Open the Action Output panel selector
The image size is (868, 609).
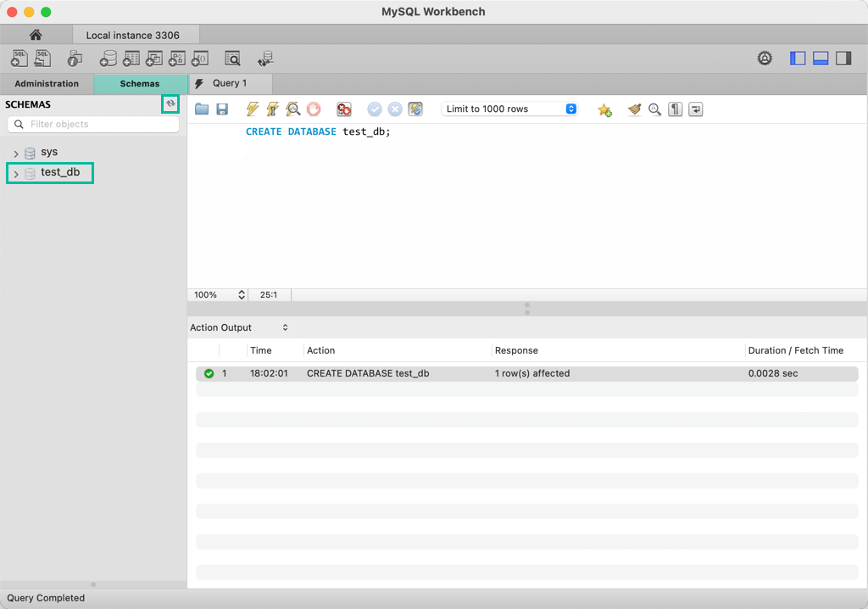[284, 327]
